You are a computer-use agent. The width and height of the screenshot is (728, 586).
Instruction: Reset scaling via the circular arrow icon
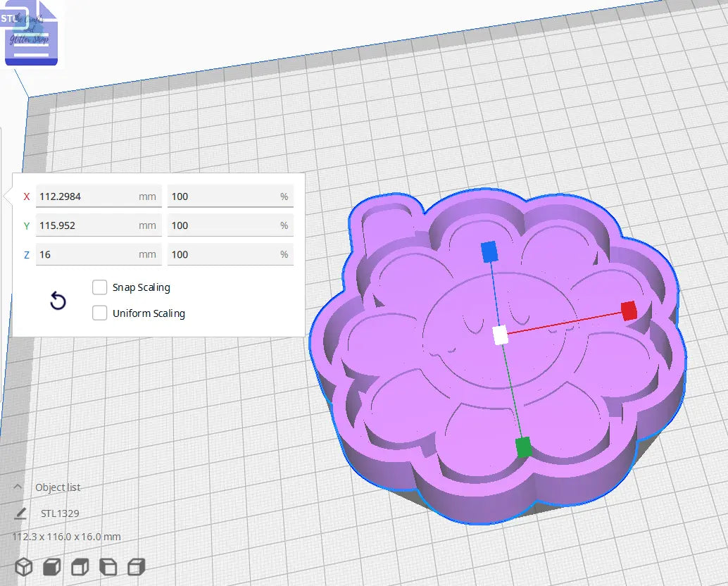coord(58,301)
